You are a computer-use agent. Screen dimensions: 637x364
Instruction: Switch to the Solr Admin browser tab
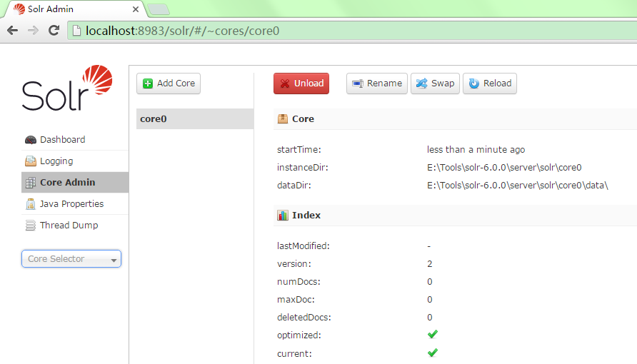click(x=75, y=9)
